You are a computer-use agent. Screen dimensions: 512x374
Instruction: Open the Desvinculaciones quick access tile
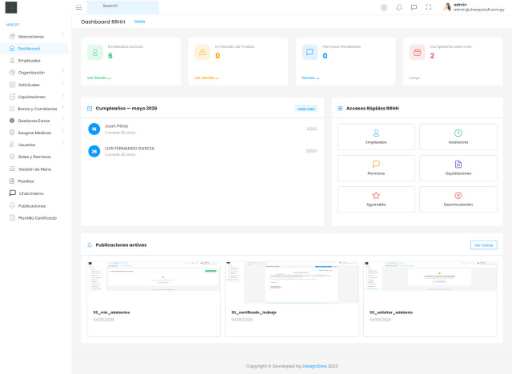(458, 199)
